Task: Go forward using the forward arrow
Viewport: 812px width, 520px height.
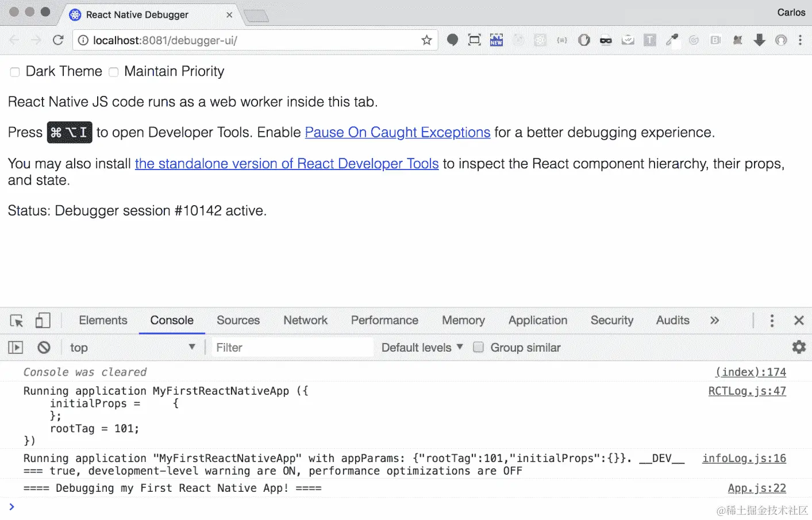Action: tap(36, 40)
